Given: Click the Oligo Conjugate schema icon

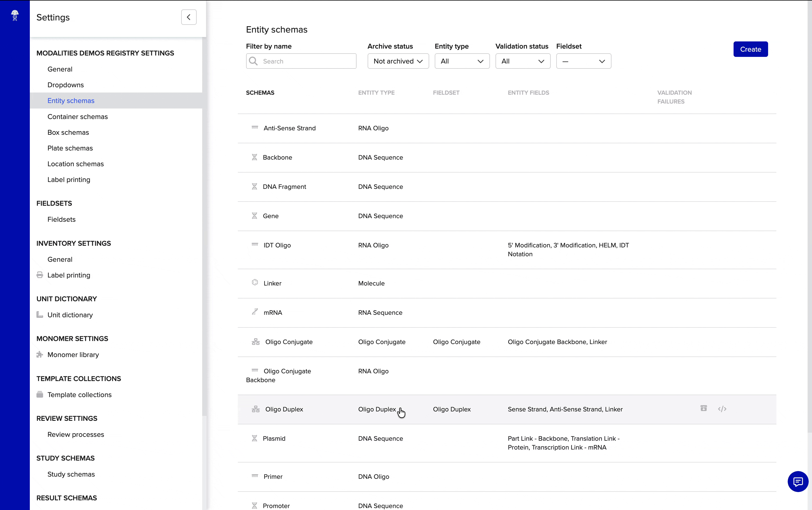Looking at the screenshot, I should [255, 342].
